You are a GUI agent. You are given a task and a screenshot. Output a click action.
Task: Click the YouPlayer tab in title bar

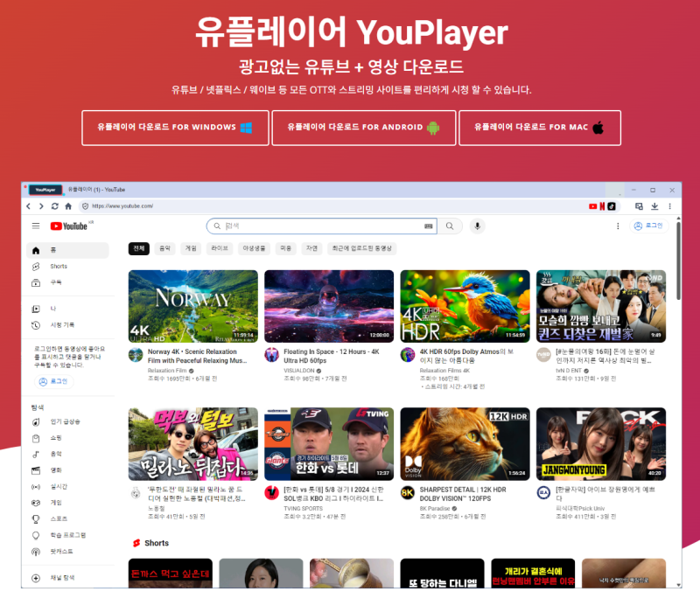(45, 190)
